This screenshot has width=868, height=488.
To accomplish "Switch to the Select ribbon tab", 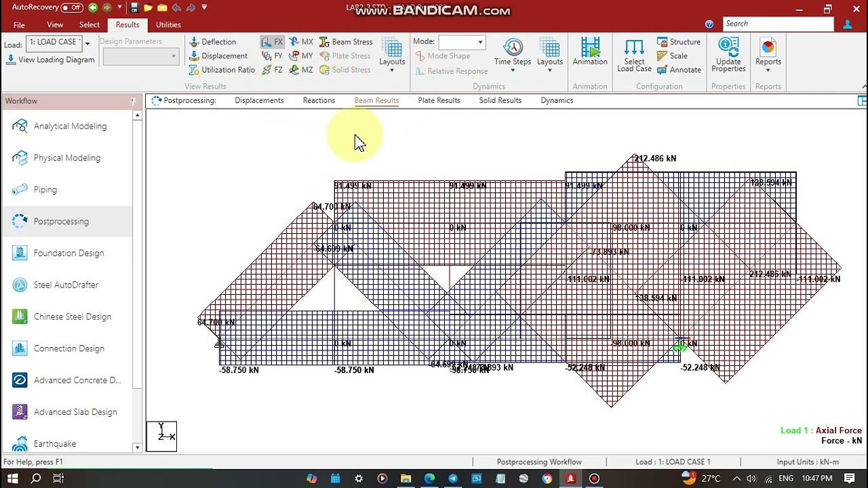I will coord(90,25).
